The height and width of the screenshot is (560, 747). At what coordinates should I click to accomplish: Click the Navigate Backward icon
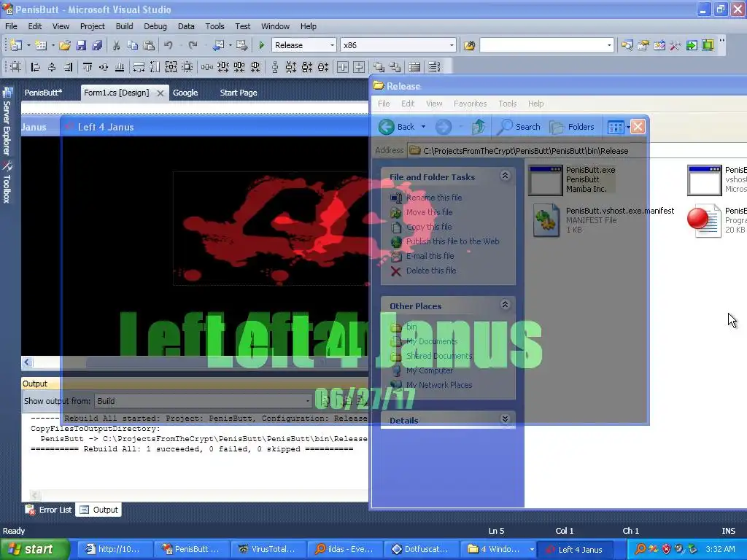pos(218,45)
